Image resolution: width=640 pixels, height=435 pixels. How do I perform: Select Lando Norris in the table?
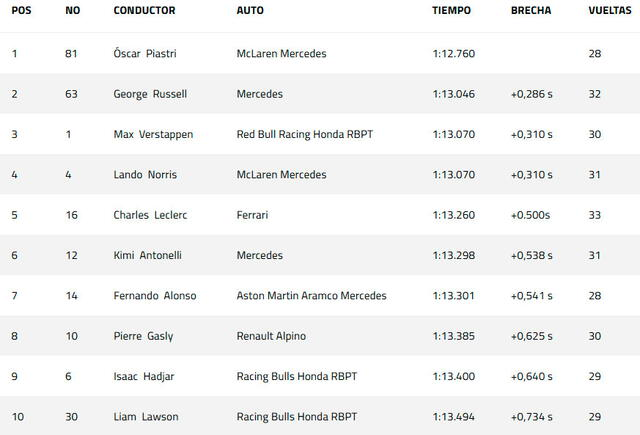(145, 175)
